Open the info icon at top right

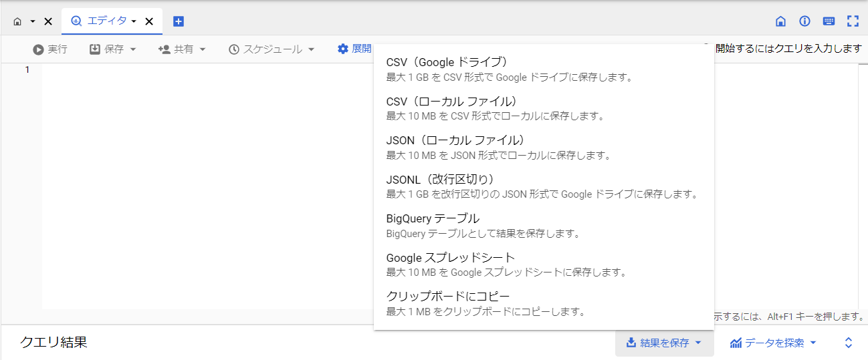point(804,21)
